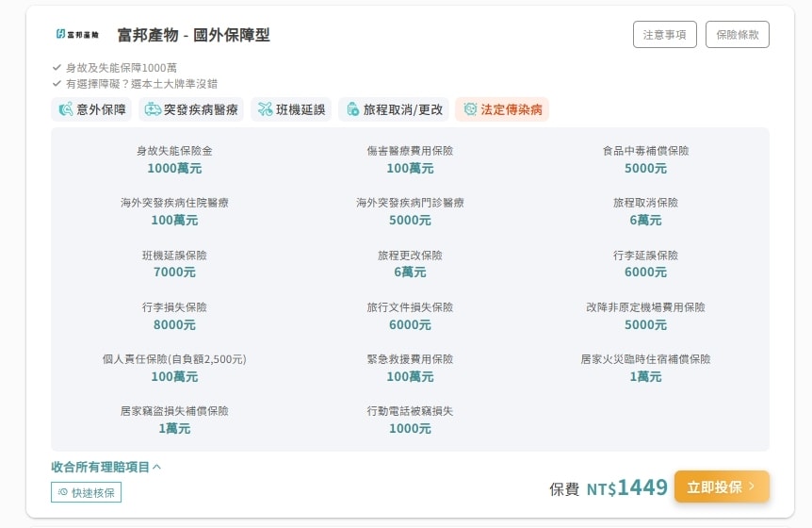Open the 保險條款 policy terms button
The height and width of the screenshot is (528, 812).
[738, 35]
